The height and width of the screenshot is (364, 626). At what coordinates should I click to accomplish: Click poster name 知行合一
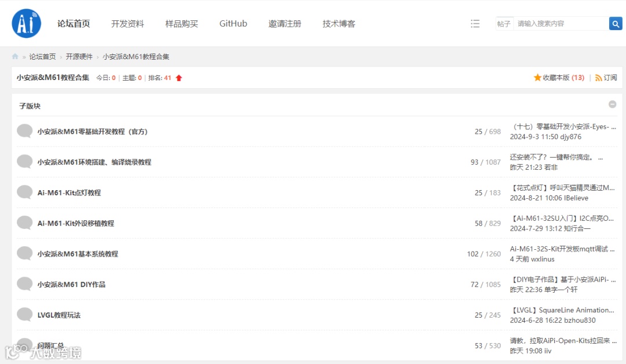[577, 228]
